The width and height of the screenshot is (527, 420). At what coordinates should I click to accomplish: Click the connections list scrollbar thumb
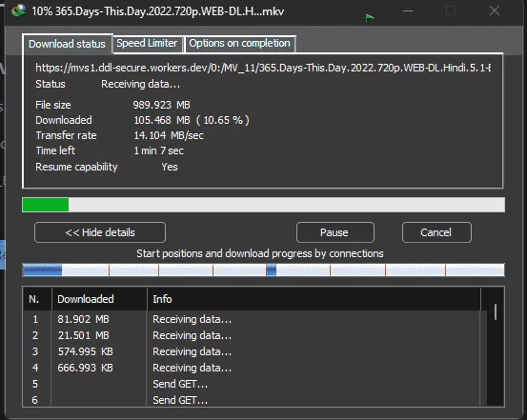click(x=495, y=311)
